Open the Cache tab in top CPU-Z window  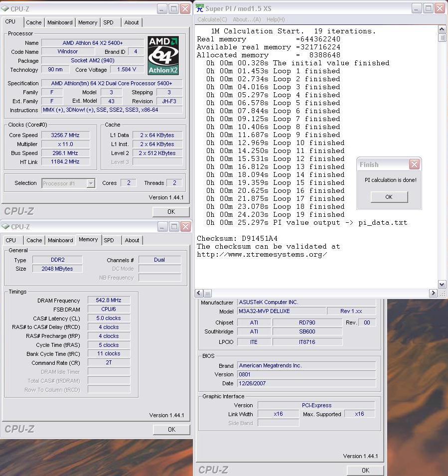click(x=34, y=22)
